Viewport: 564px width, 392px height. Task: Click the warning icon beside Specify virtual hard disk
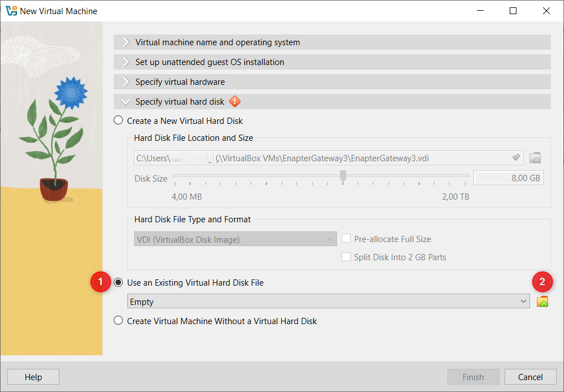click(234, 101)
